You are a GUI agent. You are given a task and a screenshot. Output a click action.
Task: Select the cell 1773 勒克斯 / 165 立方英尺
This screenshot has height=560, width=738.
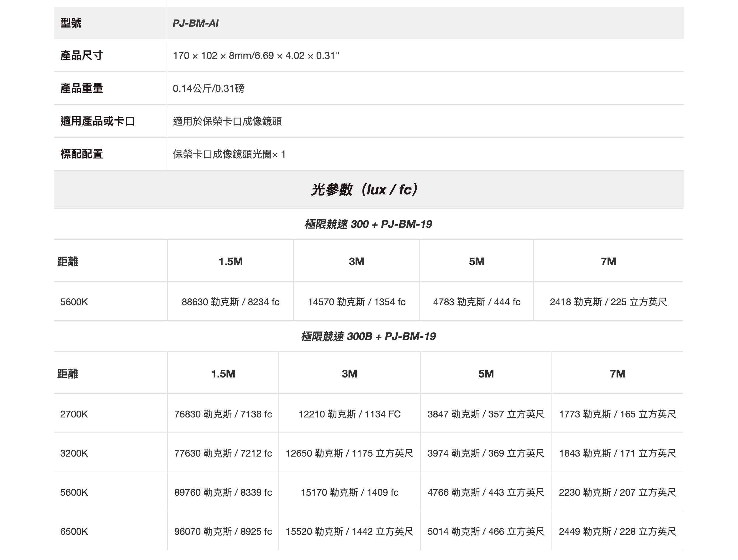[x=618, y=414]
